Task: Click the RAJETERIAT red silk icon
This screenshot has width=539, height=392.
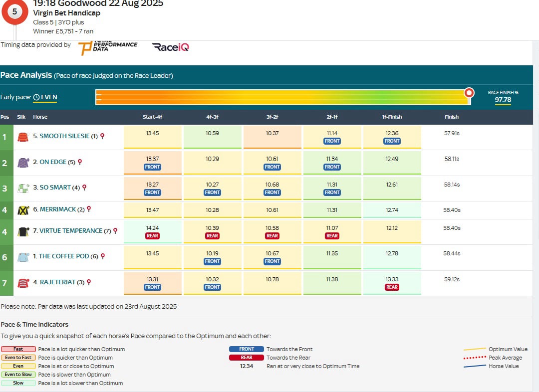Action: (x=23, y=282)
